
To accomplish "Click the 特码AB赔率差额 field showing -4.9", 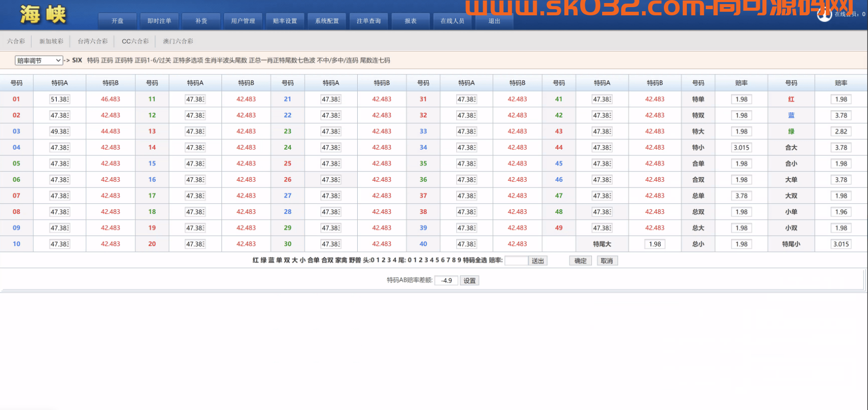I will point(446,281).
